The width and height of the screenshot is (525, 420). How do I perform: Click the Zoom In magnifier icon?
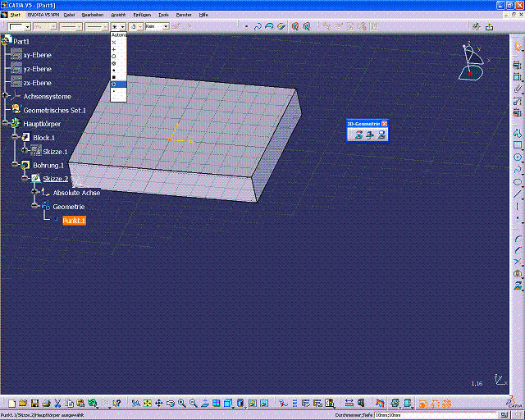pyautogui.click(x=182, y=404)
